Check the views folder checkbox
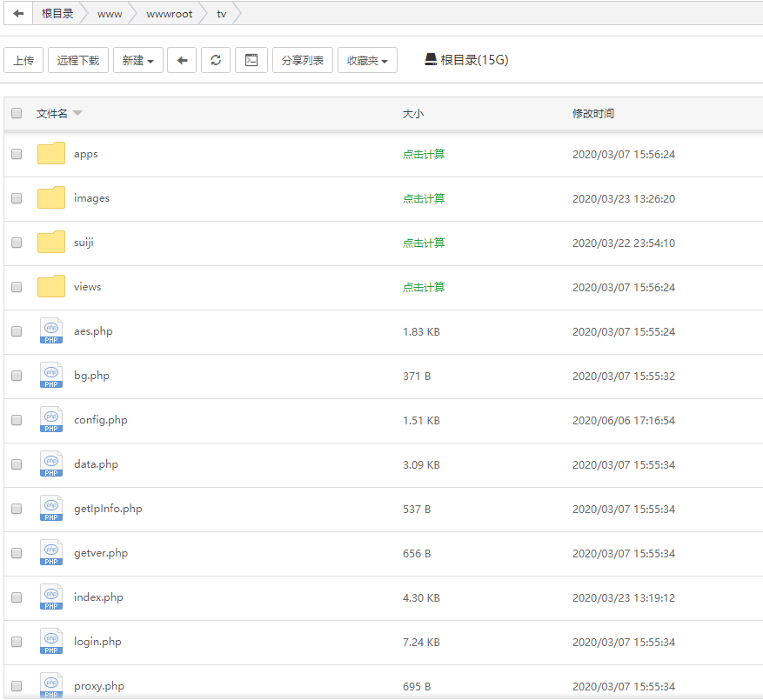This screenshot has width=763, height=700. [17, 286]
